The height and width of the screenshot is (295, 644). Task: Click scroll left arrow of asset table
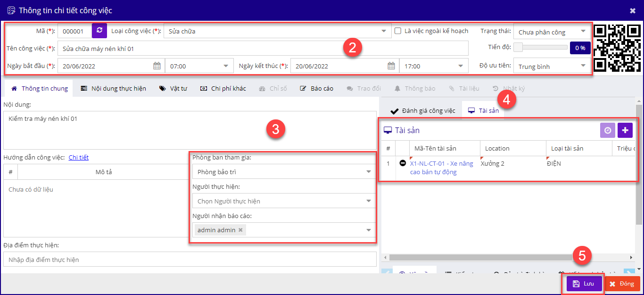point(386,257)
